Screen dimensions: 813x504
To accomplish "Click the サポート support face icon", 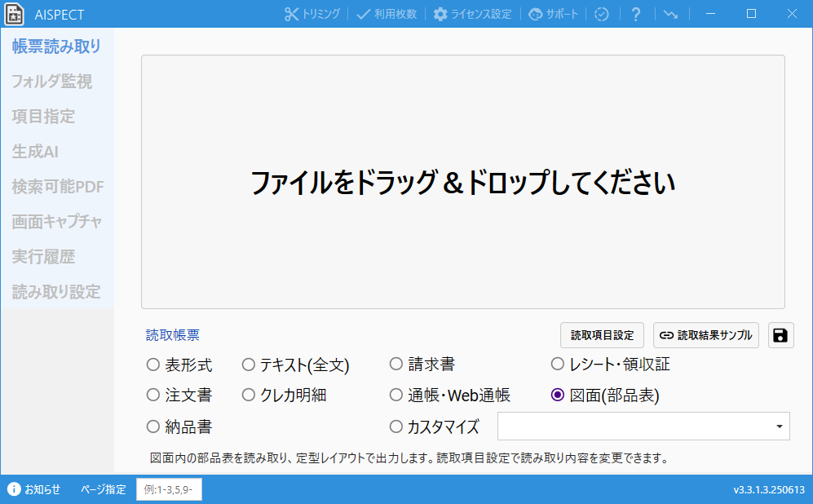I will point(535,14).
